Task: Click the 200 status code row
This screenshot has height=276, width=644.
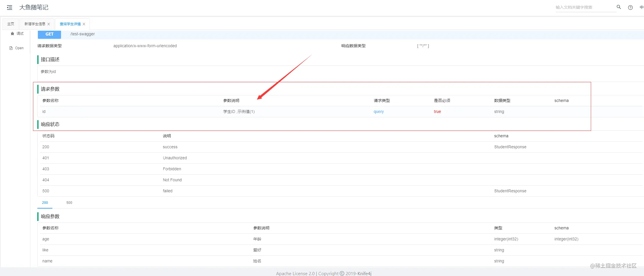Action: [340, 147]
